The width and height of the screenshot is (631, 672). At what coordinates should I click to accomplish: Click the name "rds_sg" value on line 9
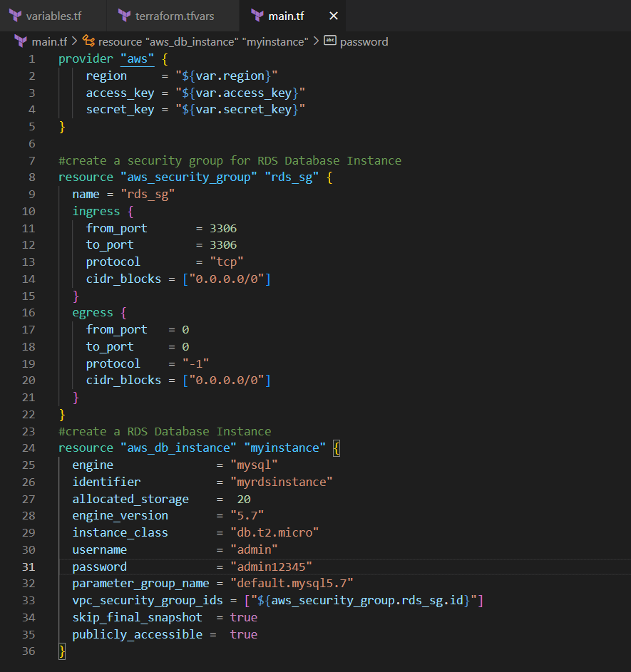[x=148, y=194]
